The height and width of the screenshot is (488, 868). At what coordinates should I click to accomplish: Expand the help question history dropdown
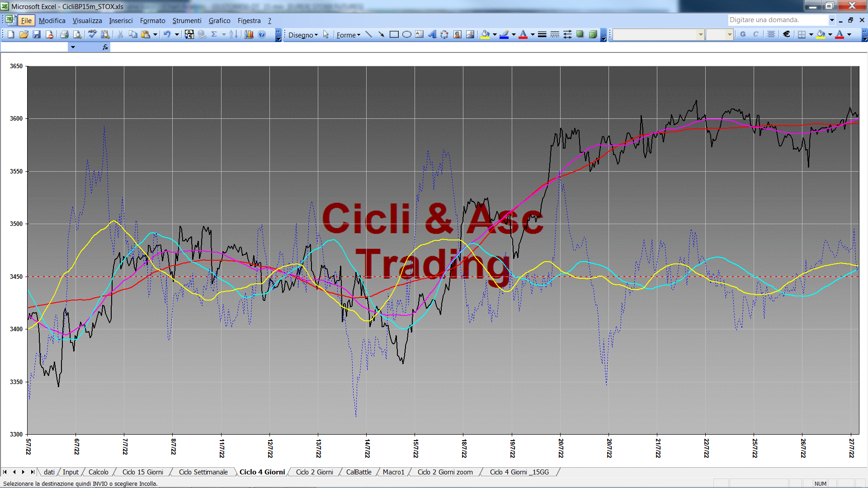click(831, 20)
